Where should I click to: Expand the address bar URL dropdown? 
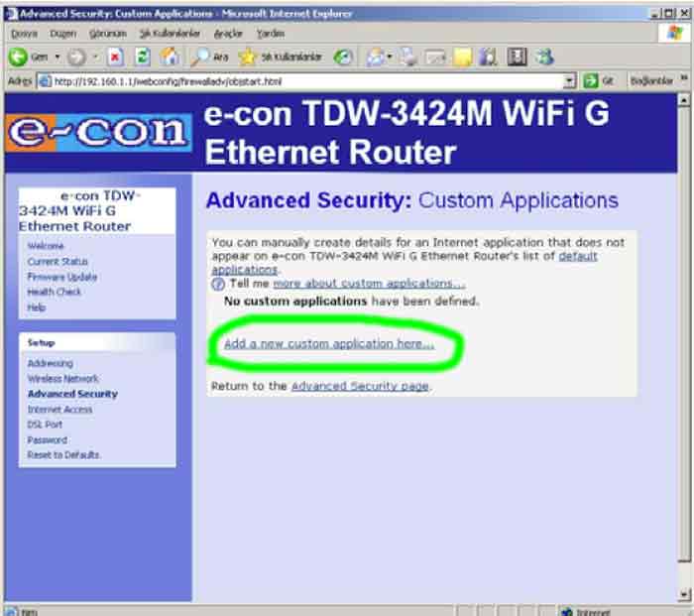570,81
